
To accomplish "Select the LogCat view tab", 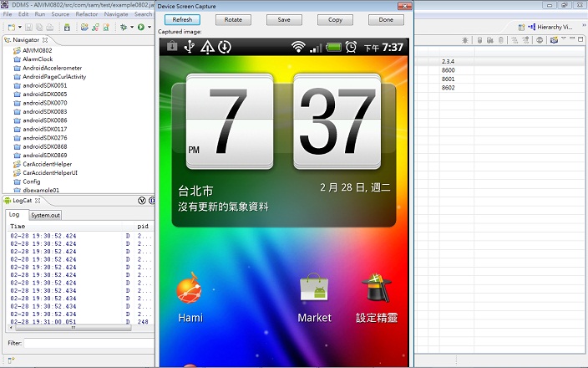I will tap(22, 201).
